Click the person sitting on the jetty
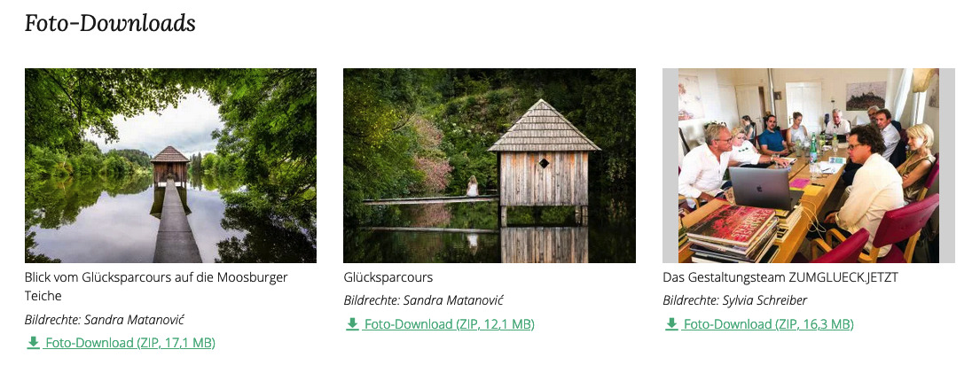The height and width of the screenshot is (373, 980). click(473, 186)
